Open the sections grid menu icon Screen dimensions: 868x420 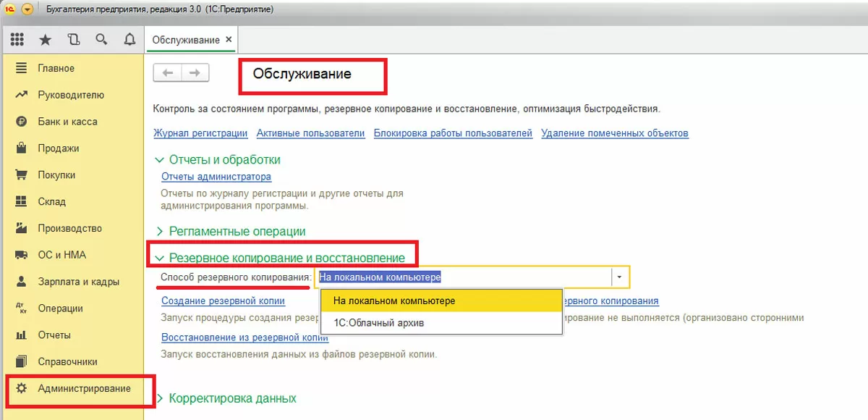17,39
